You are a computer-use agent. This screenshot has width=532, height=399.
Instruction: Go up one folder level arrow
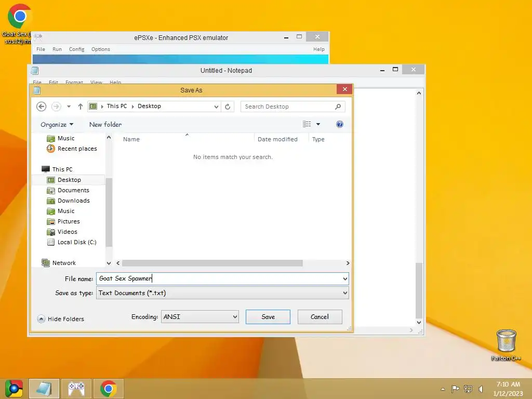(x=81, y=107)
